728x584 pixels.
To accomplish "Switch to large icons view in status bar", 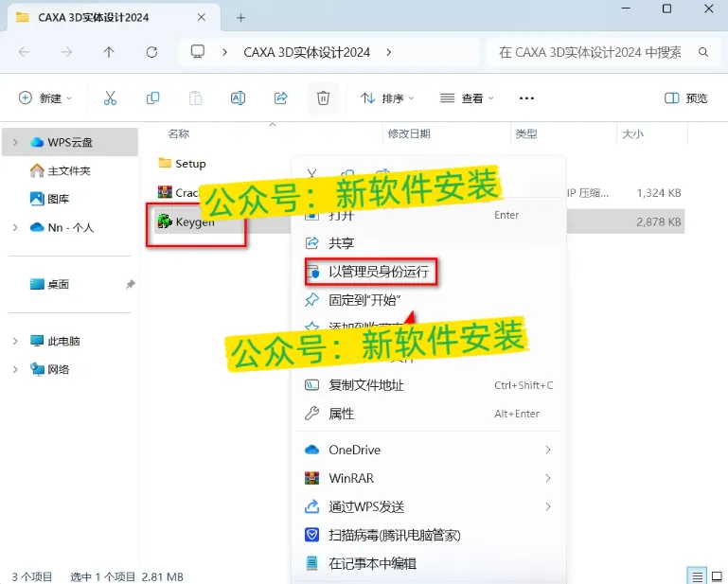I will coord(717,576).
